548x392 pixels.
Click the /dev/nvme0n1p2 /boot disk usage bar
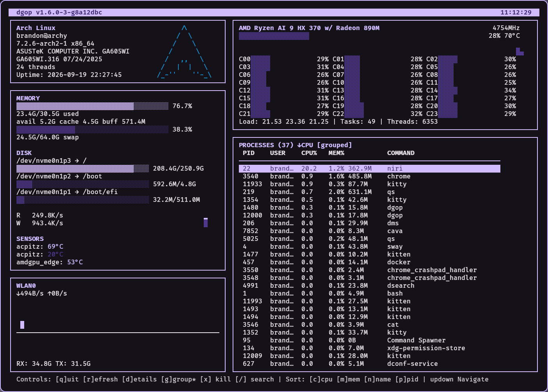(x=83, y=184)
